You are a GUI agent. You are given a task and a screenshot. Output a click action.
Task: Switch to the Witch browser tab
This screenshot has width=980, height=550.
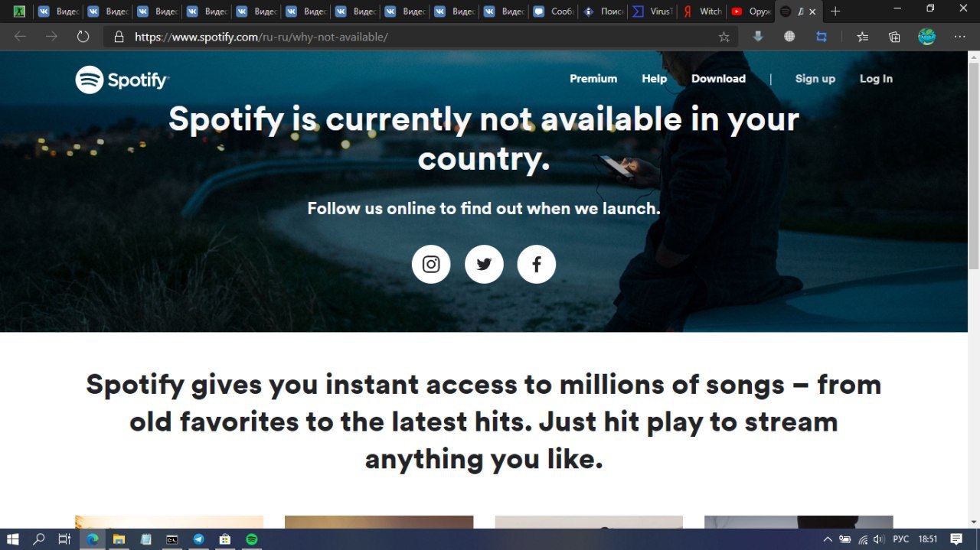pos(702,11)
